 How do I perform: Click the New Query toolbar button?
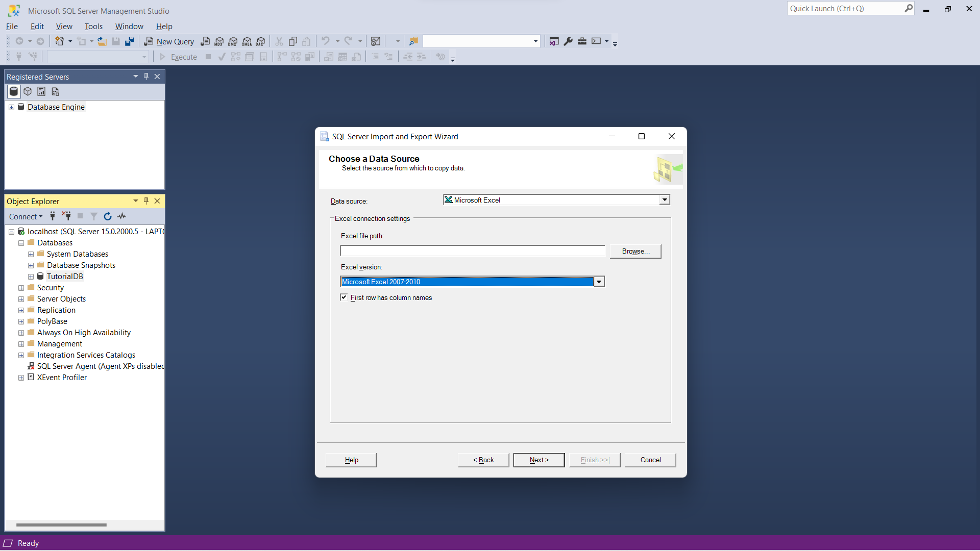pyautogui.click(x=169, y=41)
